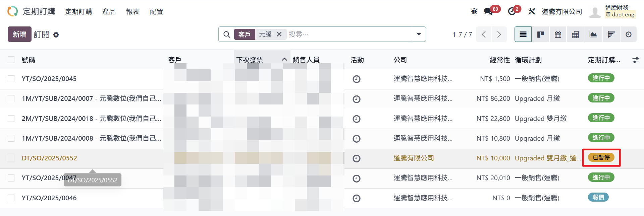Screen dimensions: 644x216
Task: Open the messages chat icon with 89 badge
Action: pos(488,11)
